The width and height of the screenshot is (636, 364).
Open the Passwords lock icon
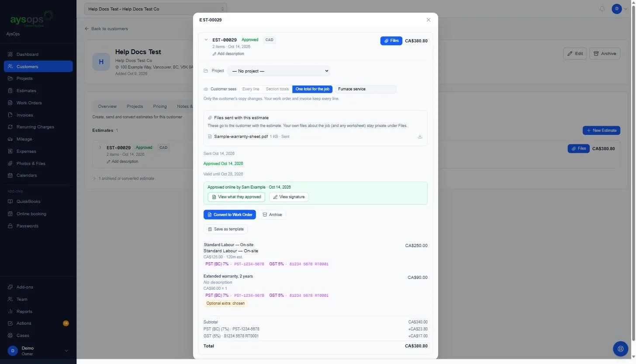(10, 226)
